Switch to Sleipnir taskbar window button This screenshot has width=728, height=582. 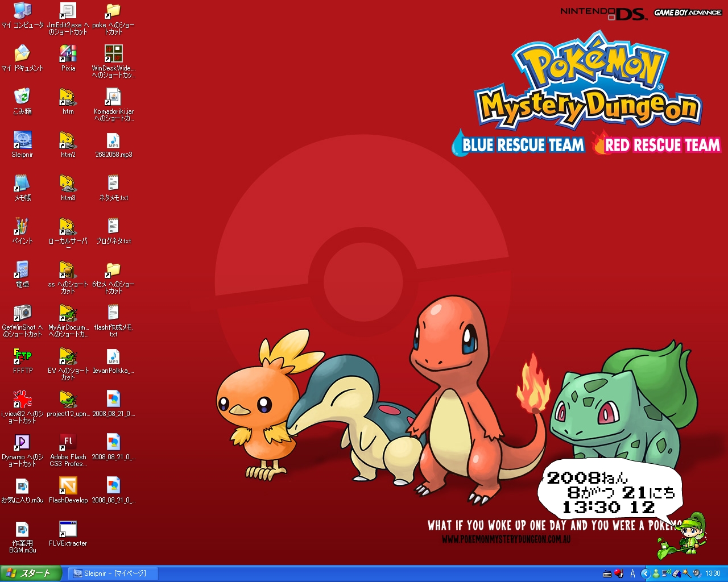[112, 573]
